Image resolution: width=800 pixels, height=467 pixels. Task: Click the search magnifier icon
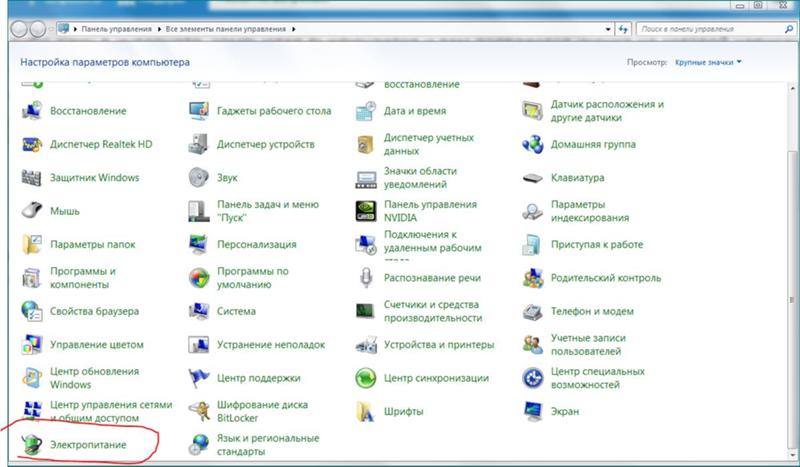pyautogui.click(x=789, y=29)
